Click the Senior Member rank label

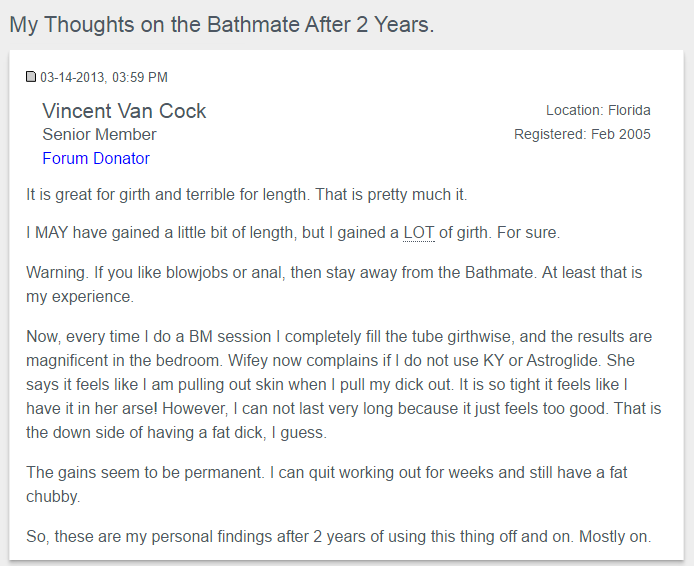[x=99, y=135]
